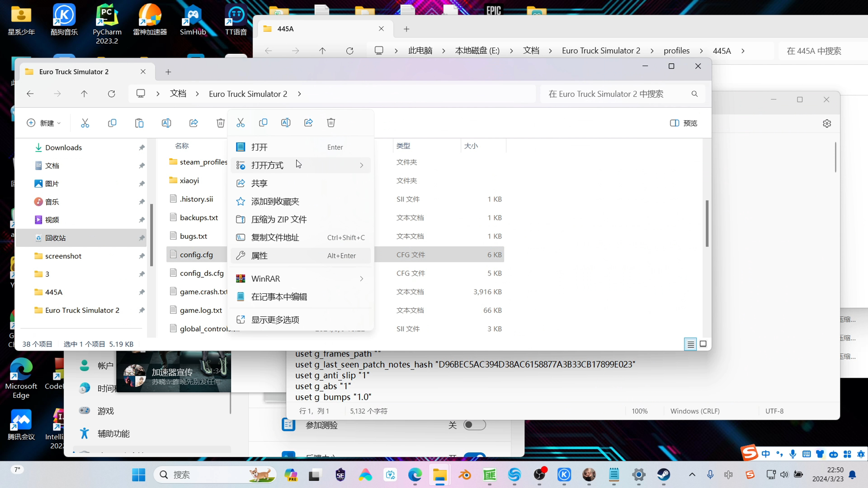Click the paste icon in the Explorer toolbar

[x=139, y=122]
